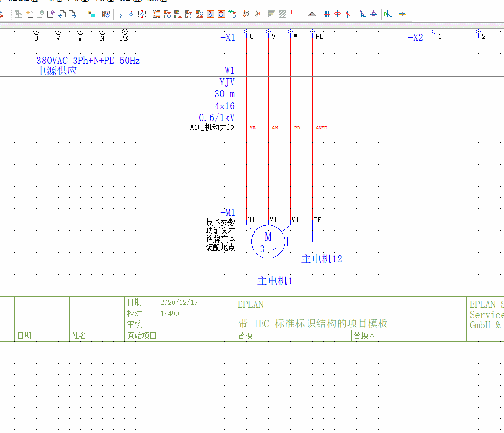Select the '技术参数' property text
This screenshot has width=504, height=433.
click(x=220, y=222)
